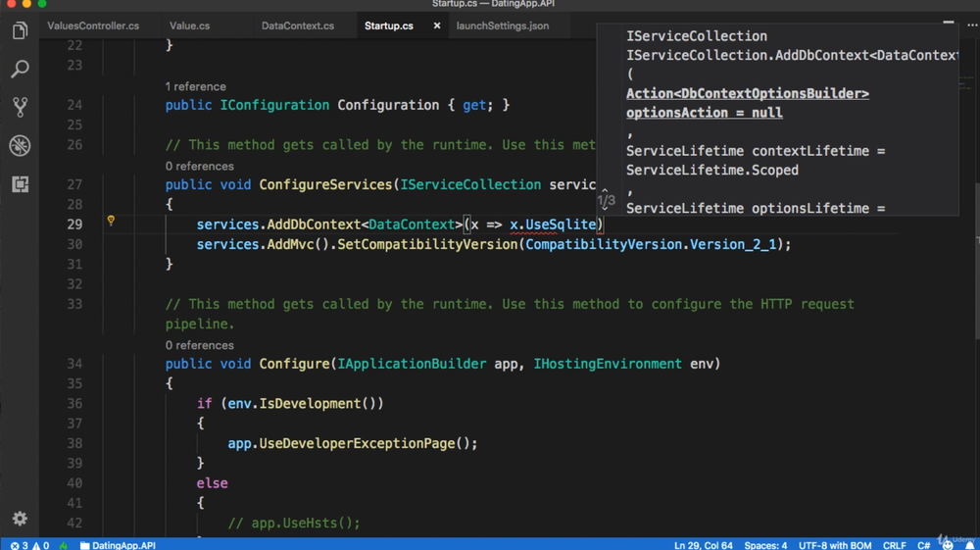Click ServiceLifetime.Scoped in signature popup
This screenshot has width=980, height=550.
pos(712,170)
